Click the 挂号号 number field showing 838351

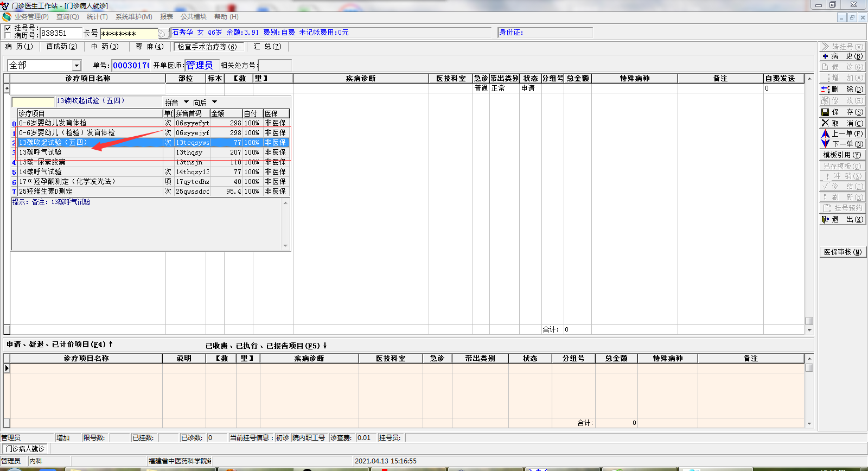point(61,34)
